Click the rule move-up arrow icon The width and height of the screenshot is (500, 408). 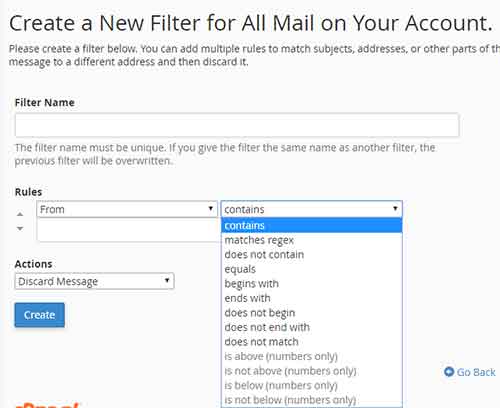(x=20, y=214)
